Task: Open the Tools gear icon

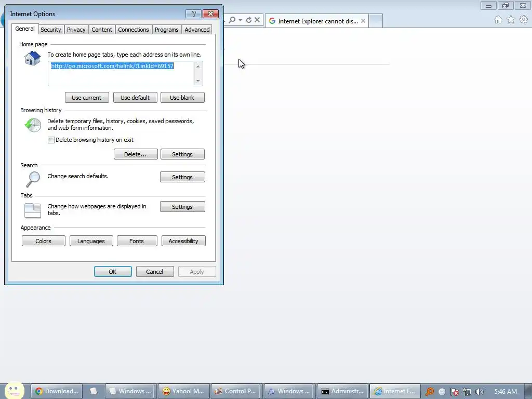Action: pos(524,20)
